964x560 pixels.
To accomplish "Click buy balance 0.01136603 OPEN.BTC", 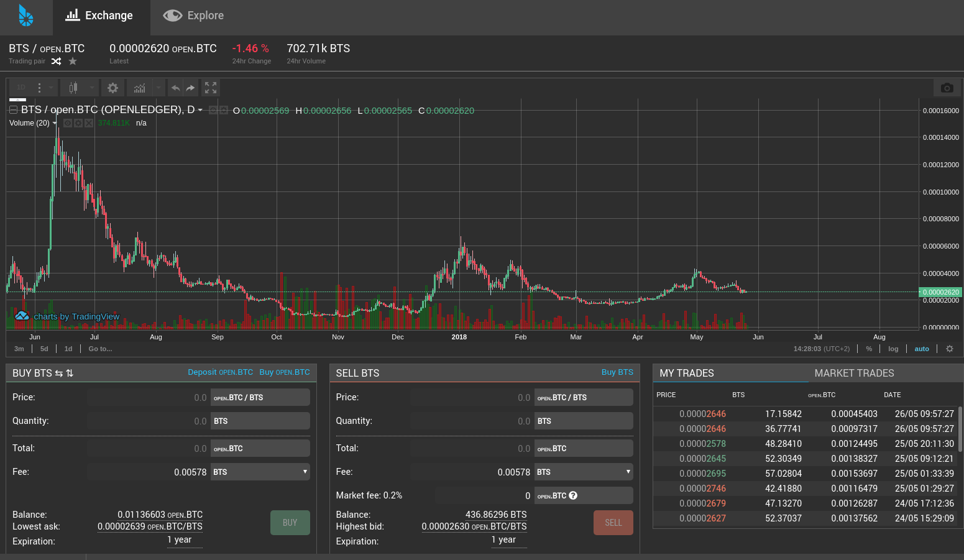I will 160,515.
